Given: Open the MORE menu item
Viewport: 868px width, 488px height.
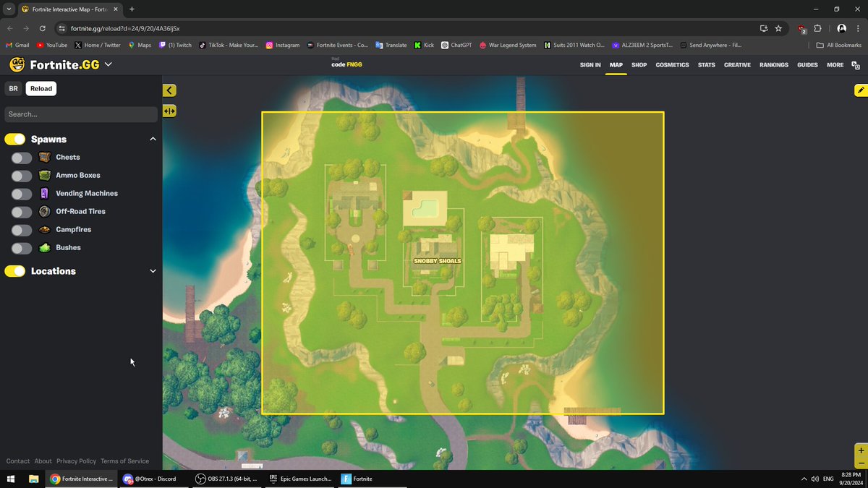Looking at the screenshot, I should pyautogui.click(x=835, y=65).
